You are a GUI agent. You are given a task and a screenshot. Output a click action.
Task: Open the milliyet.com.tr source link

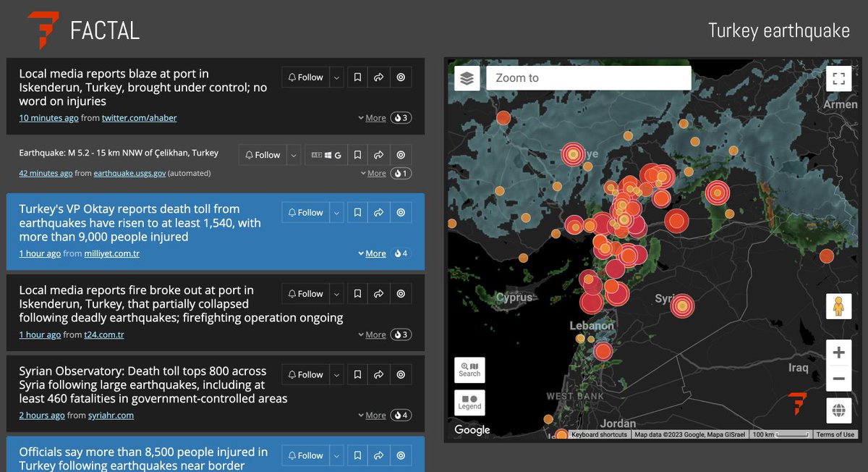point(112,253)
